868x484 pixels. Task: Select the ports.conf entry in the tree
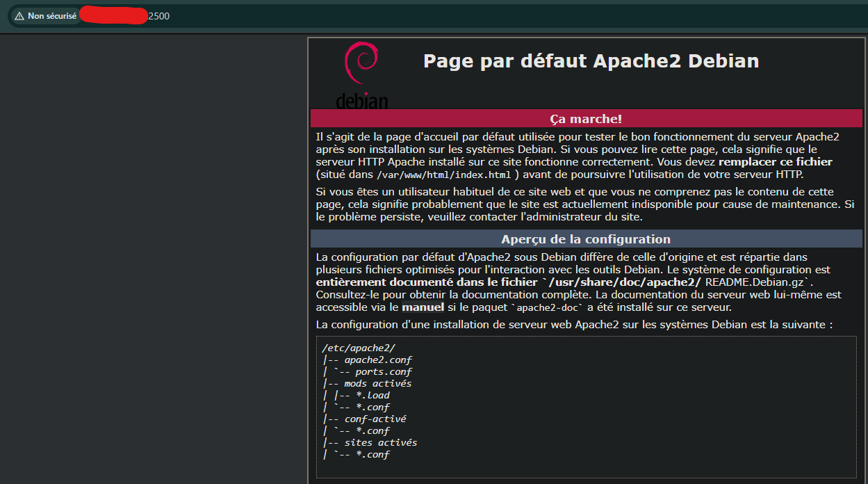pyautogui.click(x=383, y=371)
